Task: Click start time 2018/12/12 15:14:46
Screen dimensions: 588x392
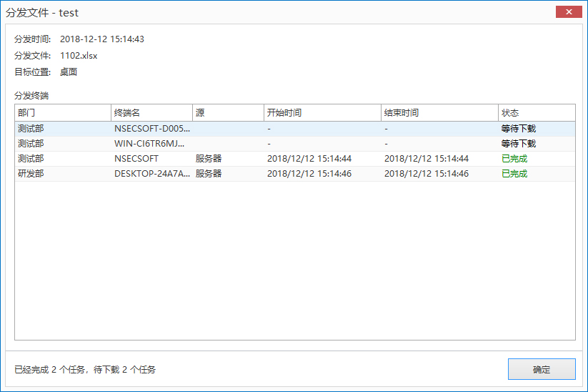Action: pos(309,174)
